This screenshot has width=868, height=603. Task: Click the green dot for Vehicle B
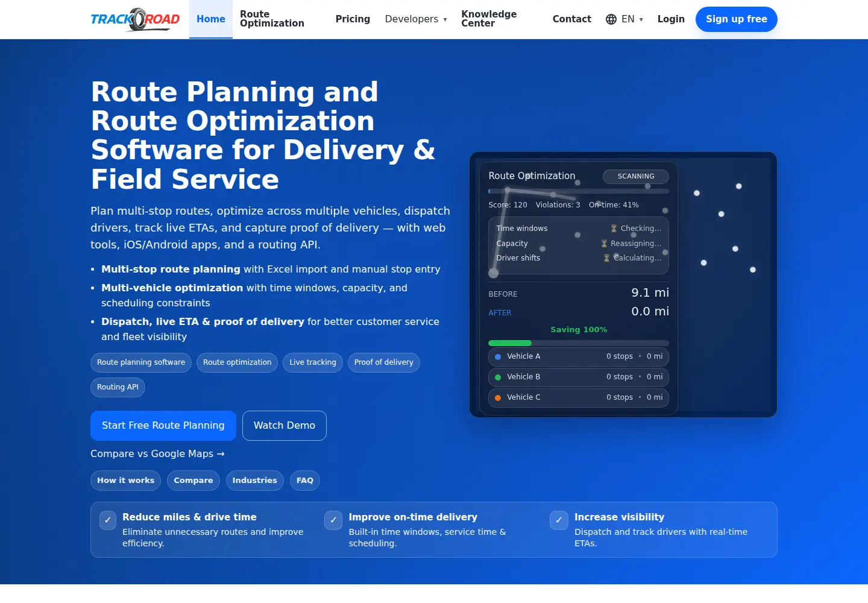pyautogui.click(x=498, y=377)
